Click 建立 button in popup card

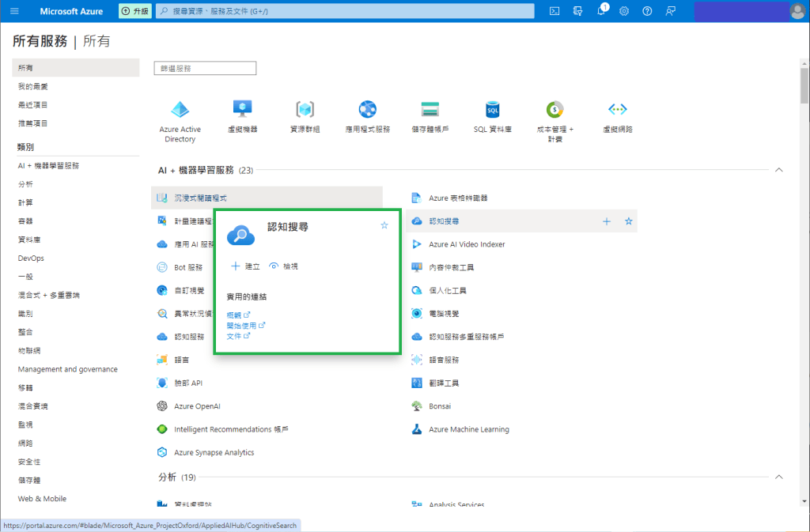coord(245,266)
